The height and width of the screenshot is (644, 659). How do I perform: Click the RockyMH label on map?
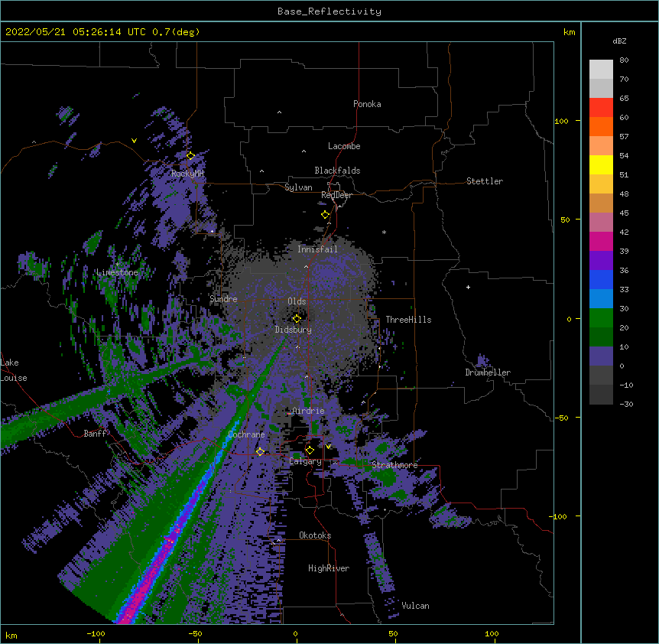(187, 174)
